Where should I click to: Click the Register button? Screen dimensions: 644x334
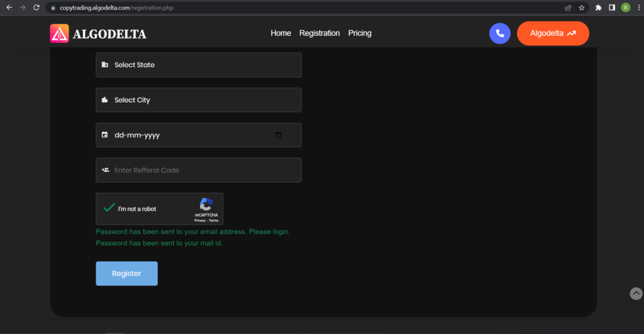(x=126, y=273)
